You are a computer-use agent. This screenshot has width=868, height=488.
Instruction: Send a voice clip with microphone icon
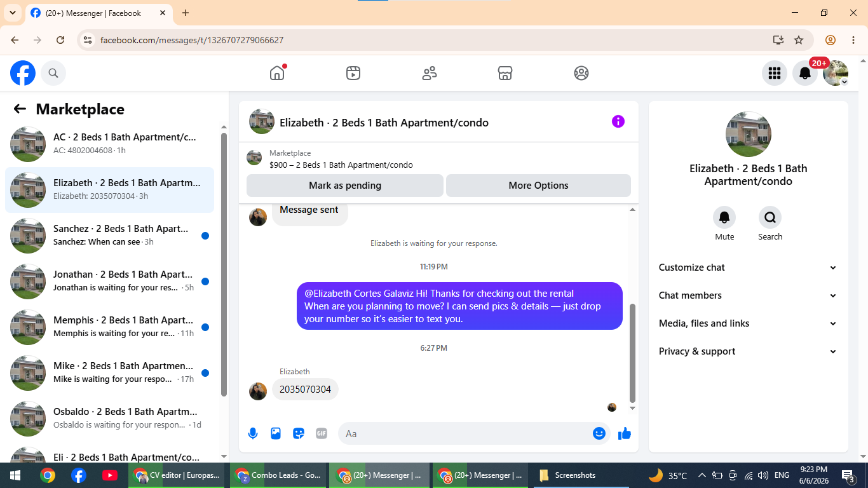point(253,433)
